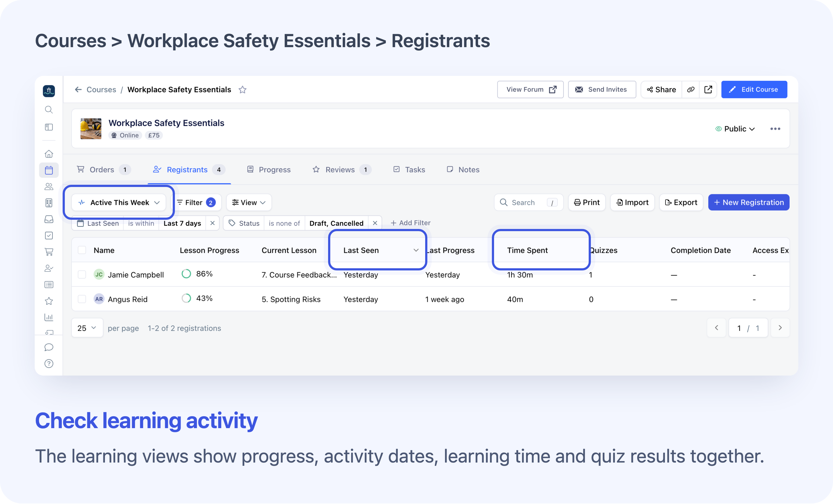
Task: Remove the Status filter
Action: click(375, 223)
